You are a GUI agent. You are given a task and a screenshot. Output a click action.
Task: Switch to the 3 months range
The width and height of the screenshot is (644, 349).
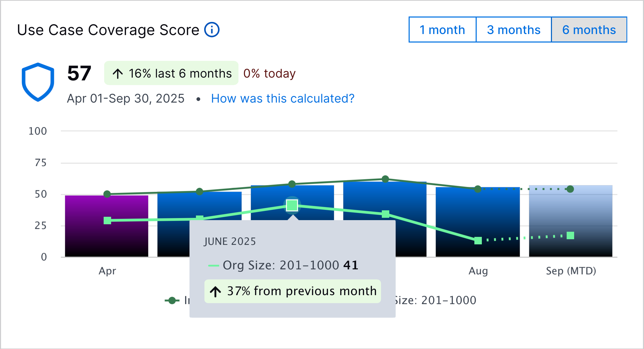tap(514, 30)
